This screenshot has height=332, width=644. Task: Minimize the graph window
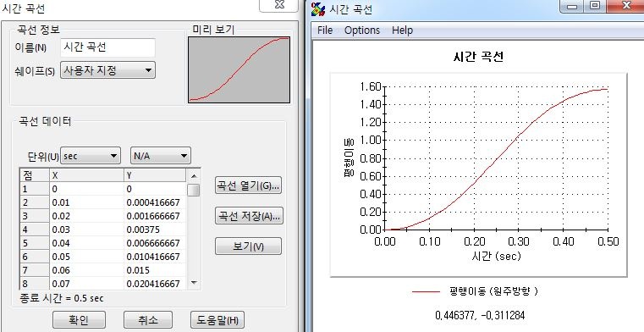click(572, 6)
